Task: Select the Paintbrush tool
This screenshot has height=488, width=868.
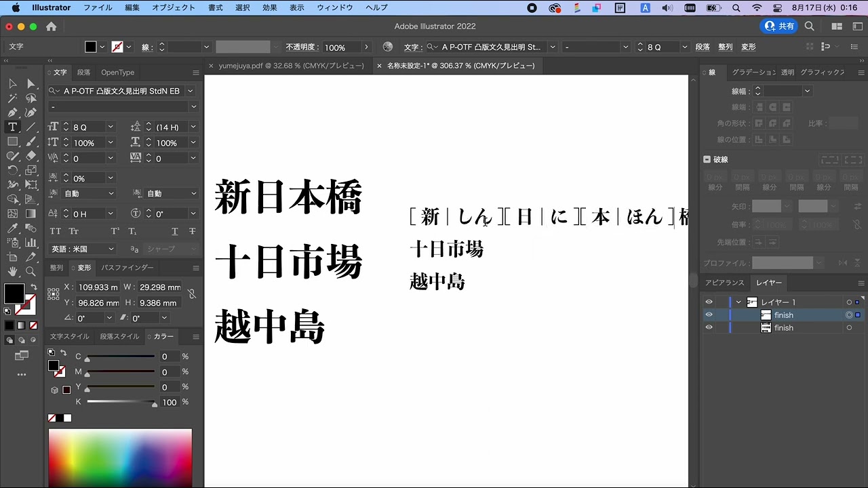Action: click(x=31, y=142)
